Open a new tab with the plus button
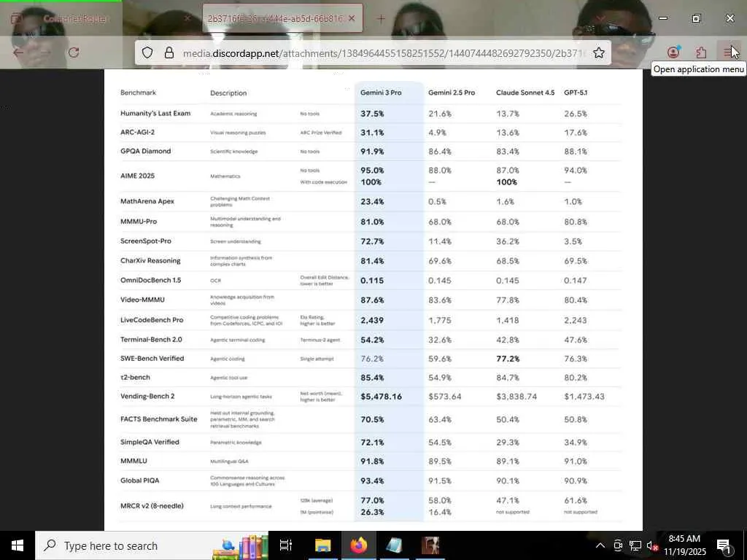The height and width of the screenshot is (560, 747). tap(381, 18)
